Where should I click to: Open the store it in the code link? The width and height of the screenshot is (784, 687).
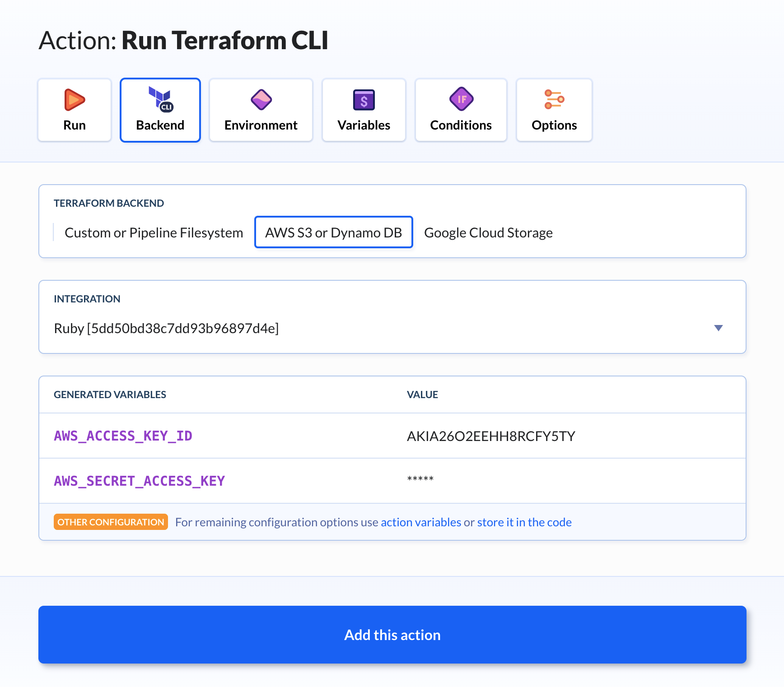click(524, 522)
